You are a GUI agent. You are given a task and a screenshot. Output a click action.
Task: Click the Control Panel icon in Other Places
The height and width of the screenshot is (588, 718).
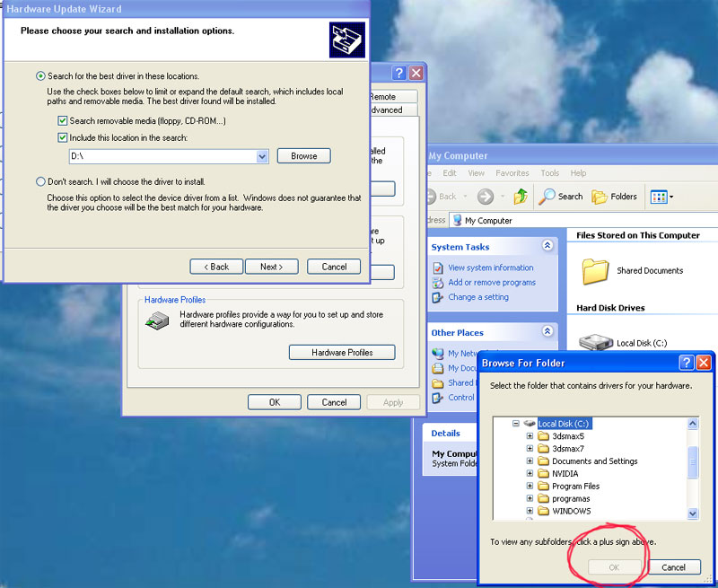(x=438, y=398)
